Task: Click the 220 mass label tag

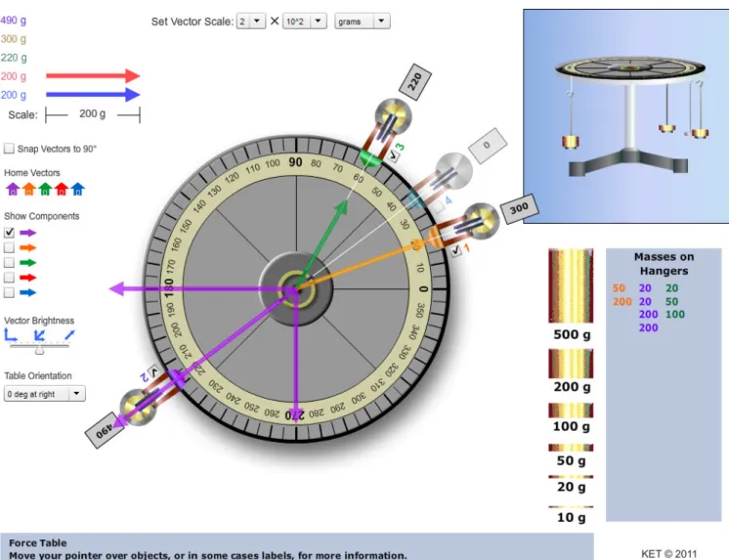Action: click(x=415, y=82)
